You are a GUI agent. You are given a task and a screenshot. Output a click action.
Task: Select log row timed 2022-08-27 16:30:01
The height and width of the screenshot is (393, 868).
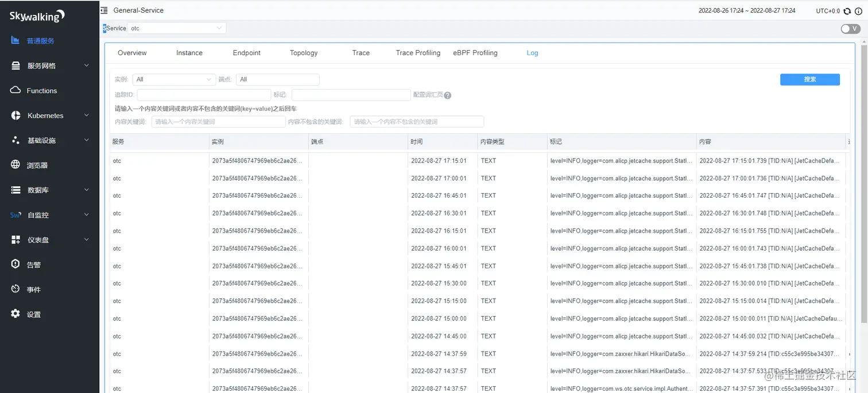479,213
